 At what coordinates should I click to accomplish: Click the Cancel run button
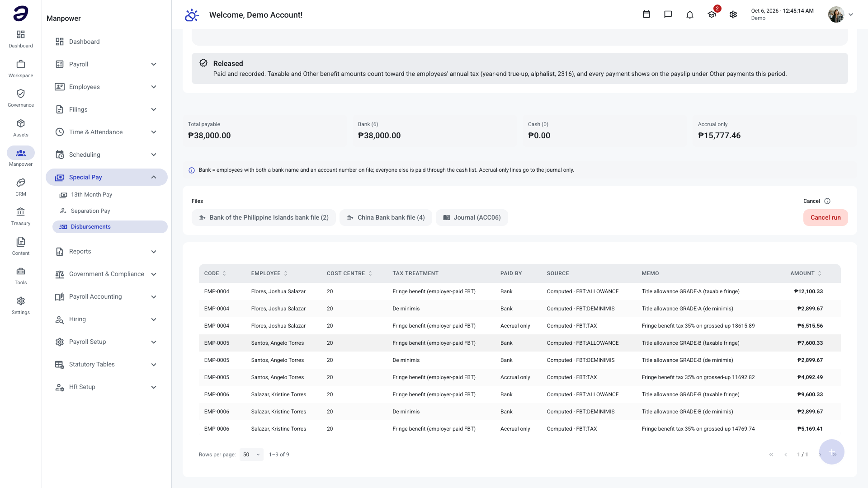(x=826, y=217)
